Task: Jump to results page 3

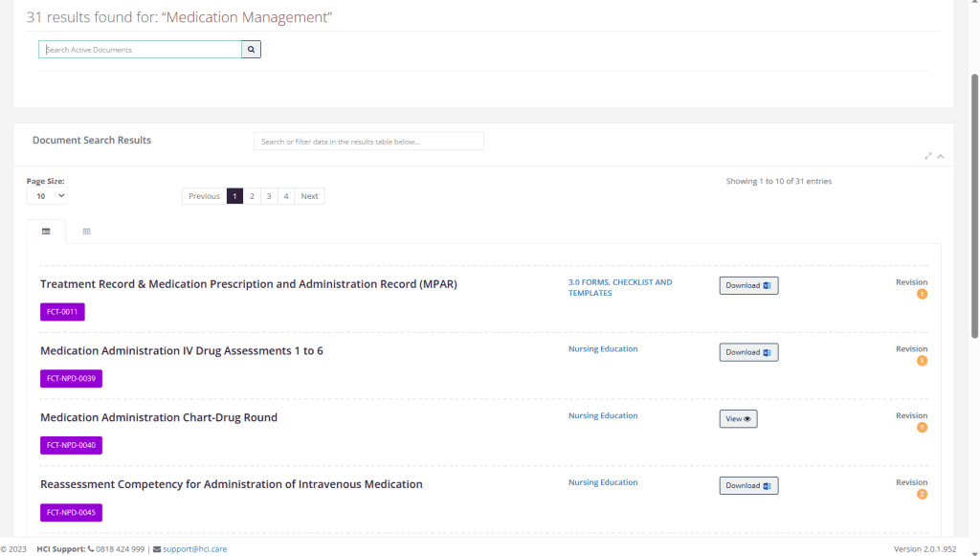Action: [269, 196]
